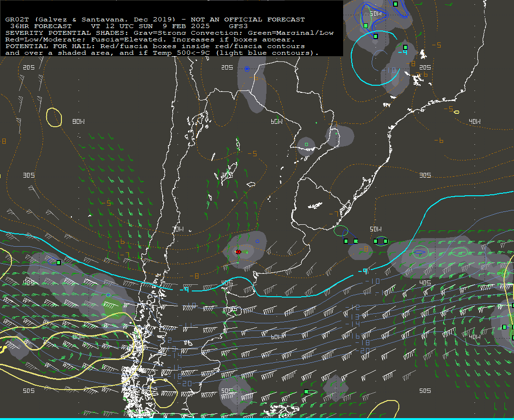This screenshot has height=420, width=514.
Task: Select the cyan -9 label near 50W offshore
Action: pos(363,271)
